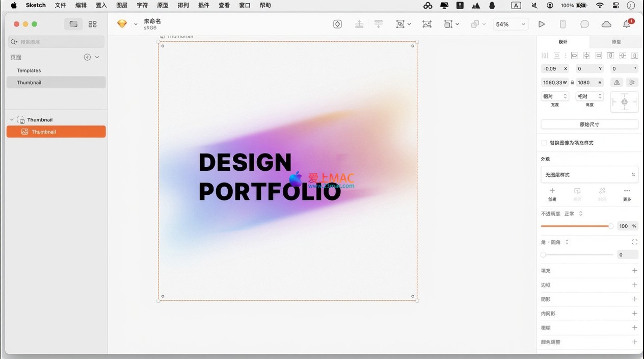Click the opacity slider handle
The width and height of the screenshot is (644, 359).
click(x=610, y=226)
